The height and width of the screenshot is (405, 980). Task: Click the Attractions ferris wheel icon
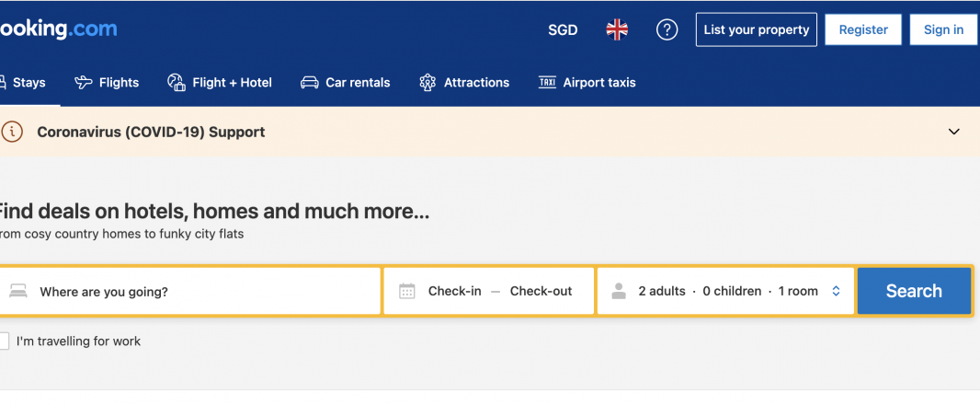coord(427,82)
